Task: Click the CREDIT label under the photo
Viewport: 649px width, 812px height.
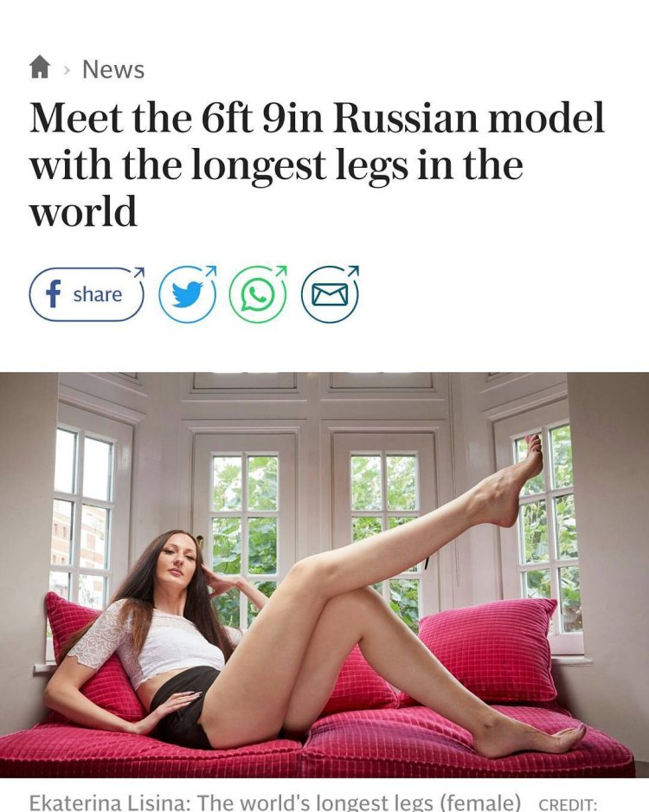Action: coord(568,804)
